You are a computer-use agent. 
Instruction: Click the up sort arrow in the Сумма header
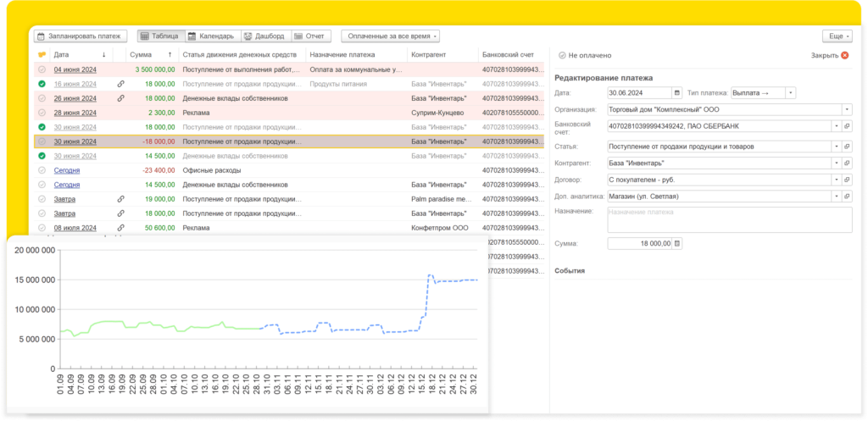[170, 55]
